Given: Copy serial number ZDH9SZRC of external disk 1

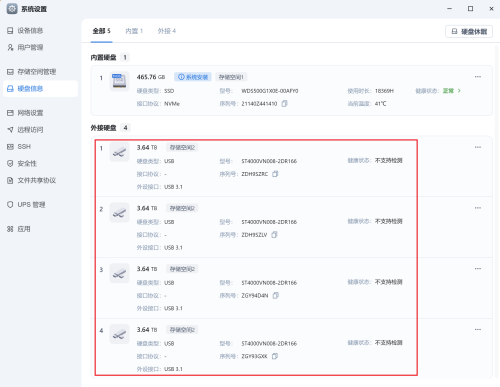Looking at the screenshot, I should [x=275, y=174].
